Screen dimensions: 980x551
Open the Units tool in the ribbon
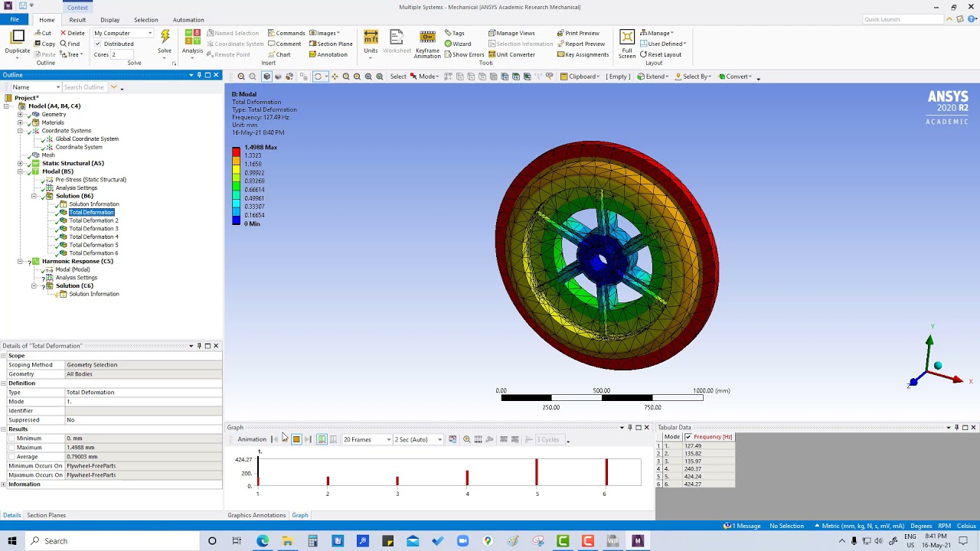[x=371, y=43]
